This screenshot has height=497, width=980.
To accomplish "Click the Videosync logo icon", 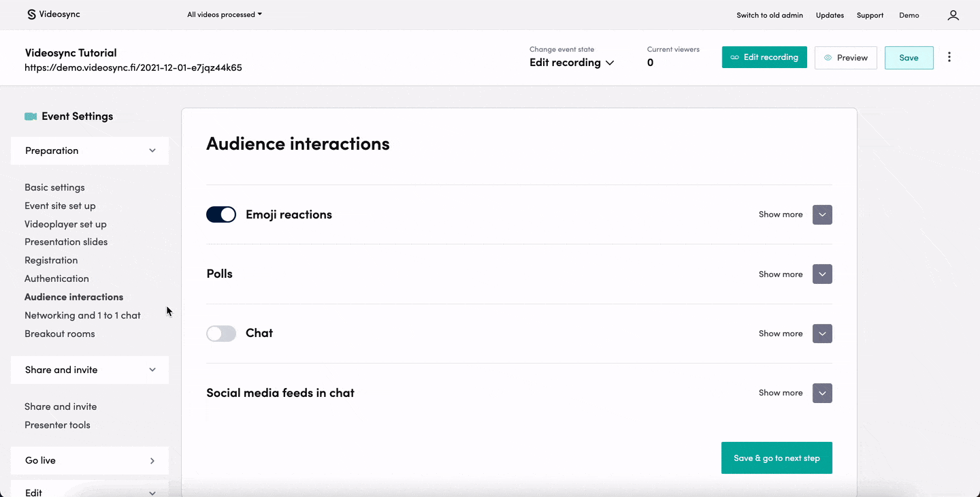I will coord(30,14).
